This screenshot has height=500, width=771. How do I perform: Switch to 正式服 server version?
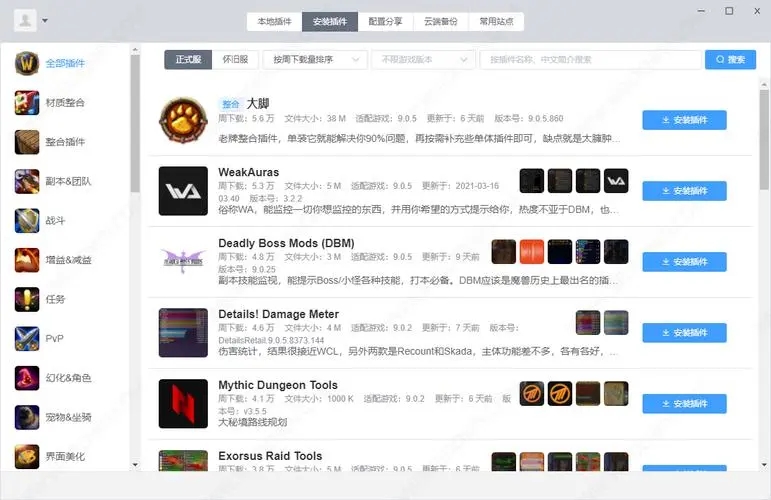(x=188, y=60)
